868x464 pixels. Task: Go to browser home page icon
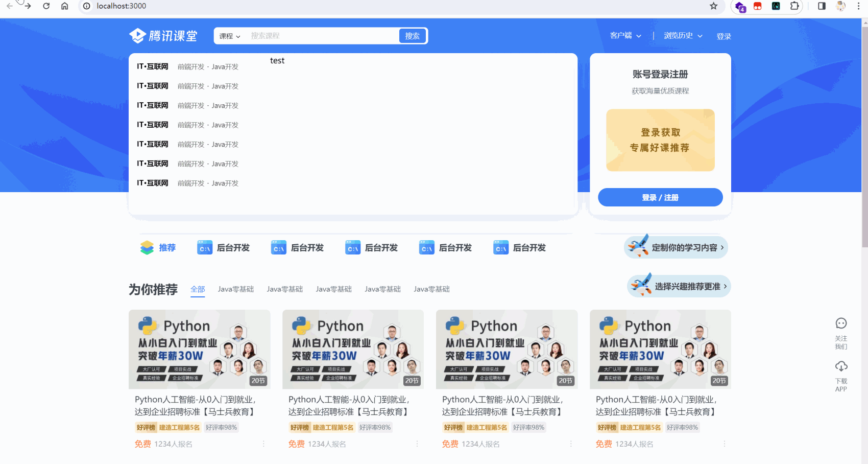[x=64, y=6]
